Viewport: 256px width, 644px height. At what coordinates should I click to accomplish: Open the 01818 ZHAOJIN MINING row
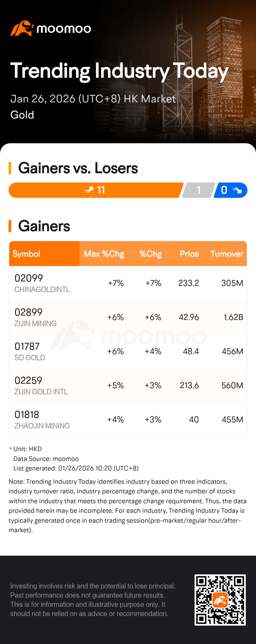128,420
